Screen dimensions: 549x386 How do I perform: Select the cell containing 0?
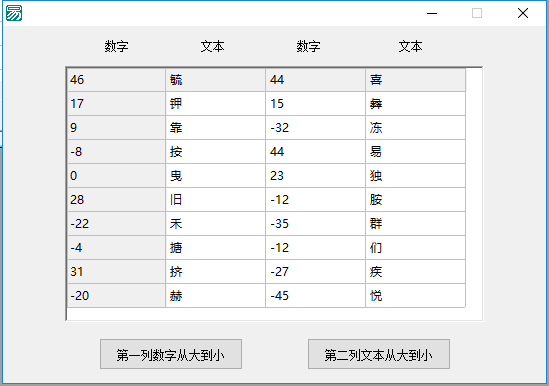116,176
